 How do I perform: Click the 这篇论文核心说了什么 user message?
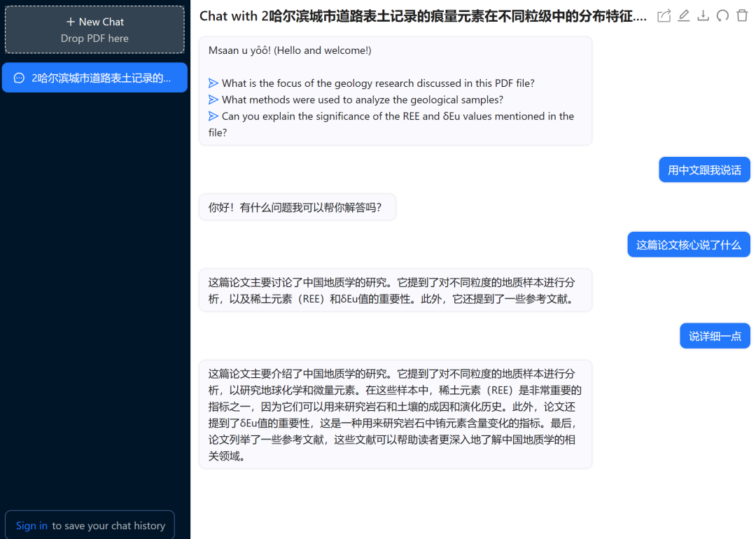pyautogui.click(x=688, y=244)
